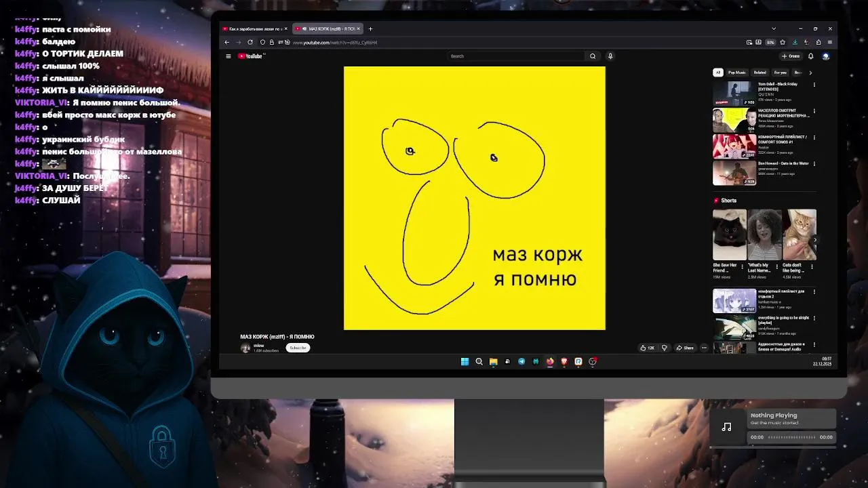Open the browser downloads icon
868x488 pixels.
pos(795,42)
